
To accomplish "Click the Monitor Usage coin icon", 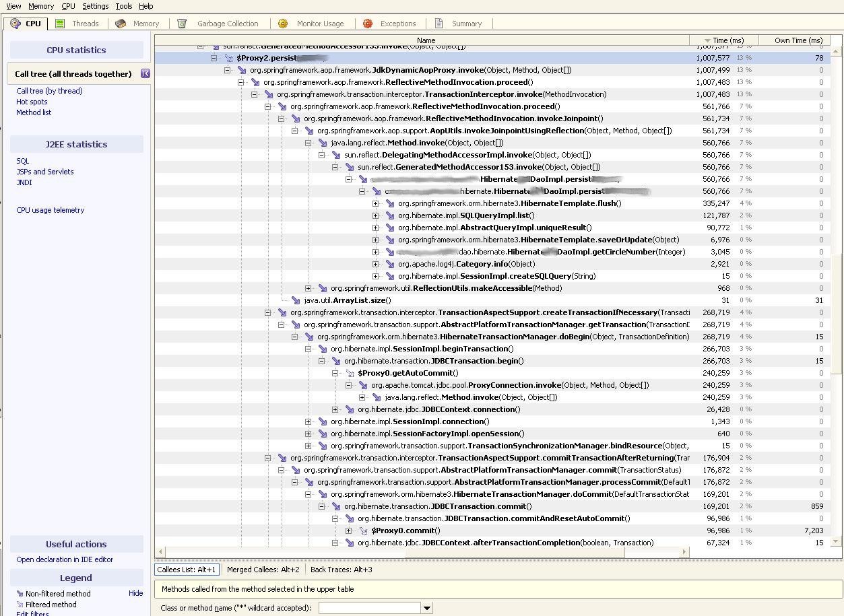I will (282, 23).
